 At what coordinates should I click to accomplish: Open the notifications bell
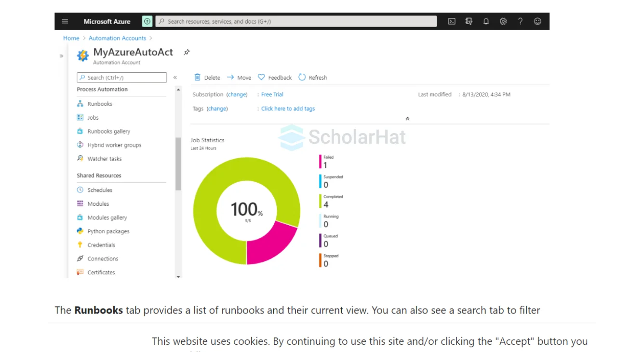[x=486, y=21]
